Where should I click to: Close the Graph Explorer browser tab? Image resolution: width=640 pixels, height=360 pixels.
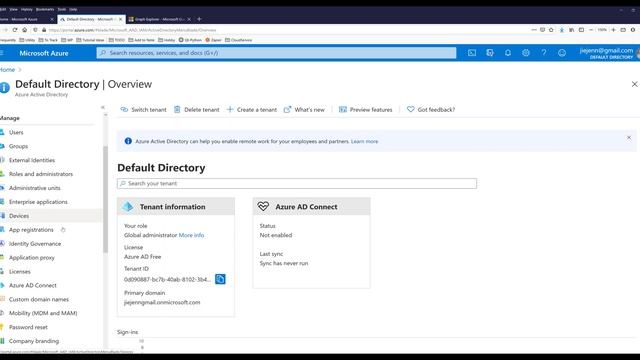(x=189, y=19)
